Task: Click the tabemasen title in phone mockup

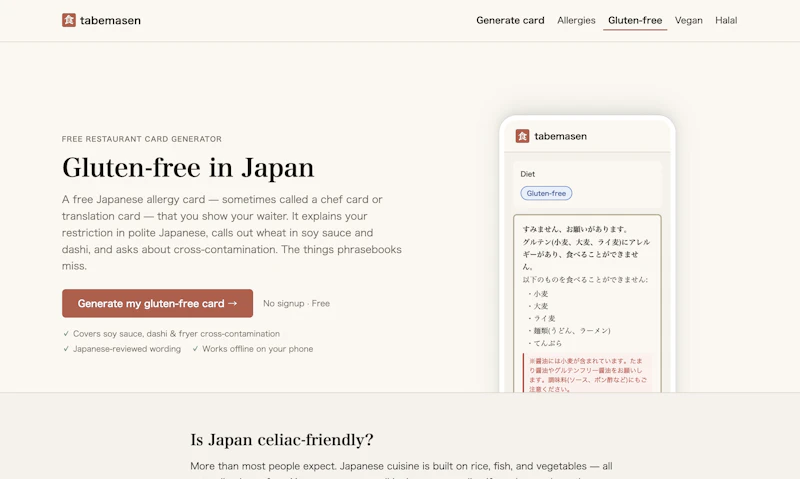Action: 560,136
